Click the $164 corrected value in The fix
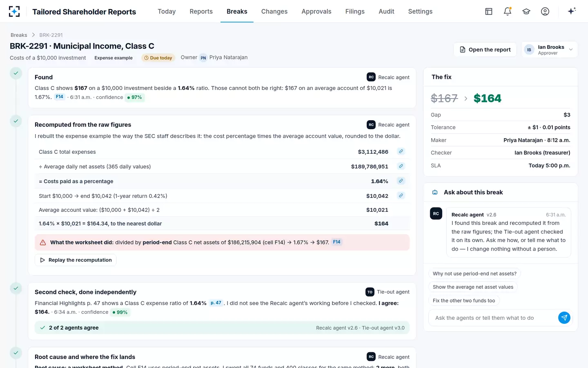The width and height of the screenshot is (588, 368). pyautogui.click(x=487, y=98)
